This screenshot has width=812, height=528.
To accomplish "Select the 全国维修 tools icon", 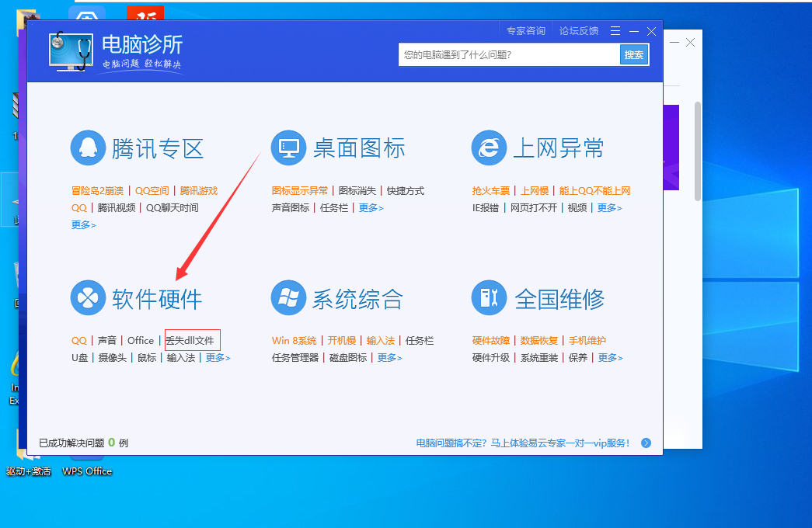I will click(489, 298).
